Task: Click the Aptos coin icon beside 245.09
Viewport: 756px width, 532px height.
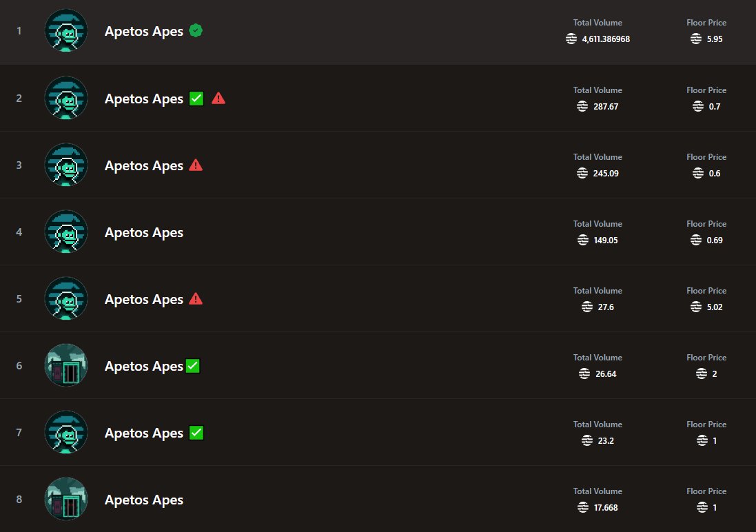Action: (x=582, y=173)
